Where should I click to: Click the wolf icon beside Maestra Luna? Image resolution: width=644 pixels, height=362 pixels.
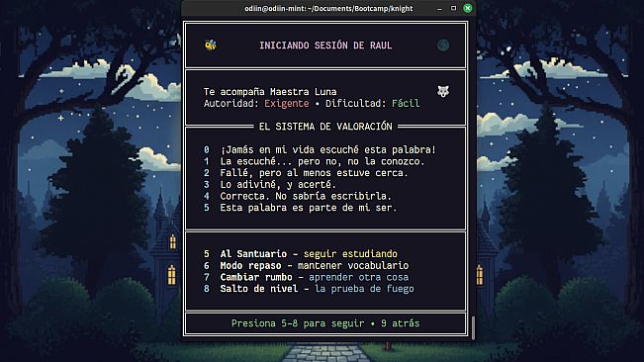443,91
